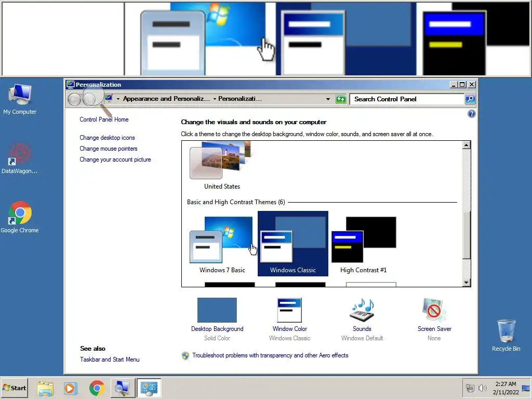Open My Computer desktop icon
Viewport: 532px width, 399px height.
tap(20, 99)
